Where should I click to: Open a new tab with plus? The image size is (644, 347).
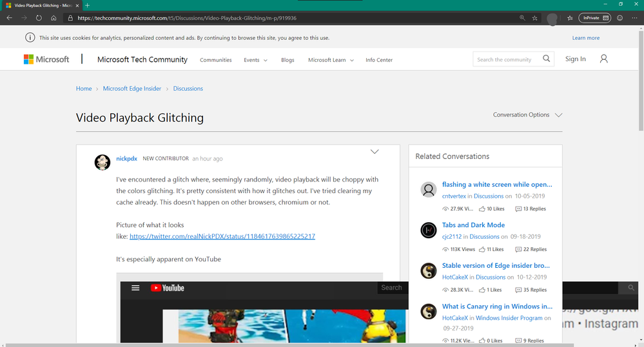(x=87, y=5)
